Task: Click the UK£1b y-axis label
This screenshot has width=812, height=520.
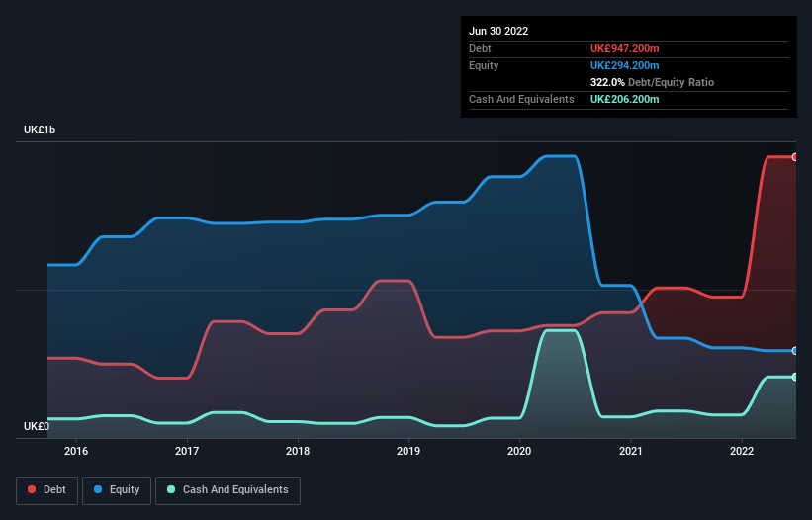Action: tap(40, 130)
